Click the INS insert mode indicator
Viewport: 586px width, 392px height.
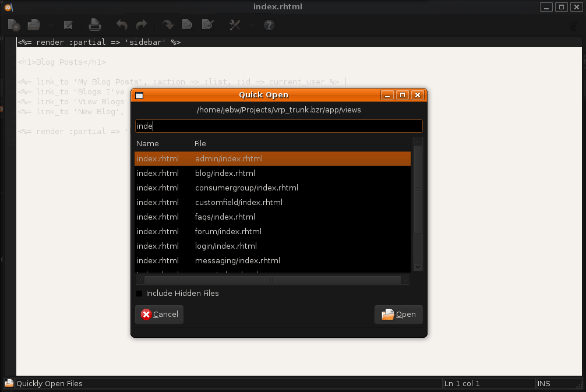(x=544, y=383)
